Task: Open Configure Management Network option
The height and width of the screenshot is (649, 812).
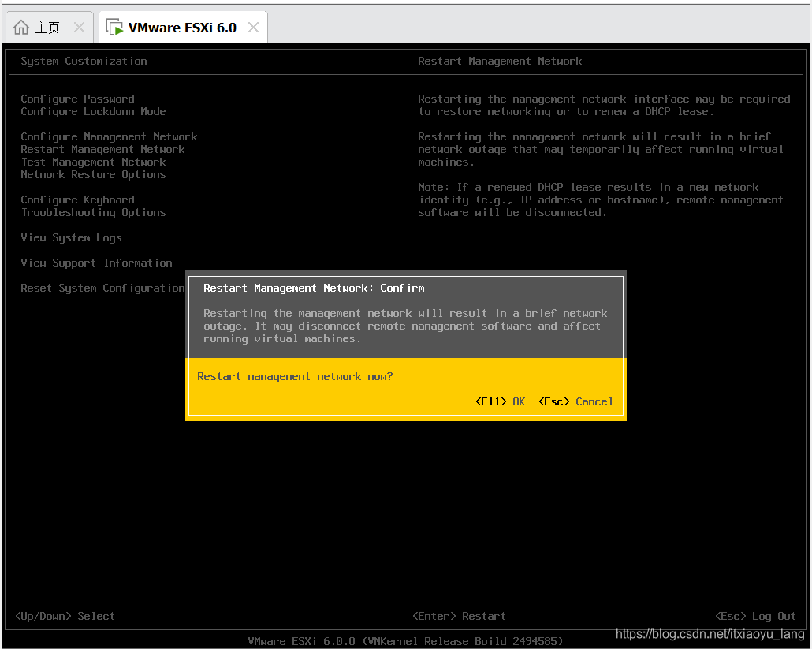Action: coord(109,136)
